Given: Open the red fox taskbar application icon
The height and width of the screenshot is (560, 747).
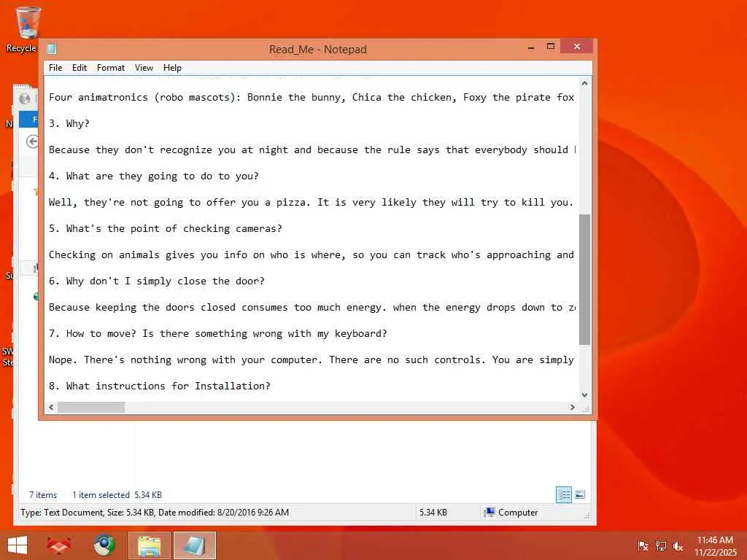Looking at the screenshot, I should click(x=59, y=545).
